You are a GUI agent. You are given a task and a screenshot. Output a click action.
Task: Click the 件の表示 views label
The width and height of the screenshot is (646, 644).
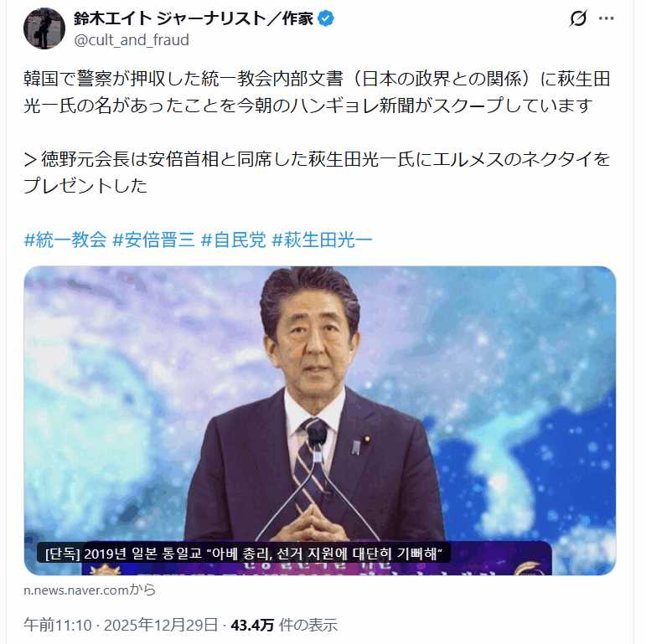point(308,625)
